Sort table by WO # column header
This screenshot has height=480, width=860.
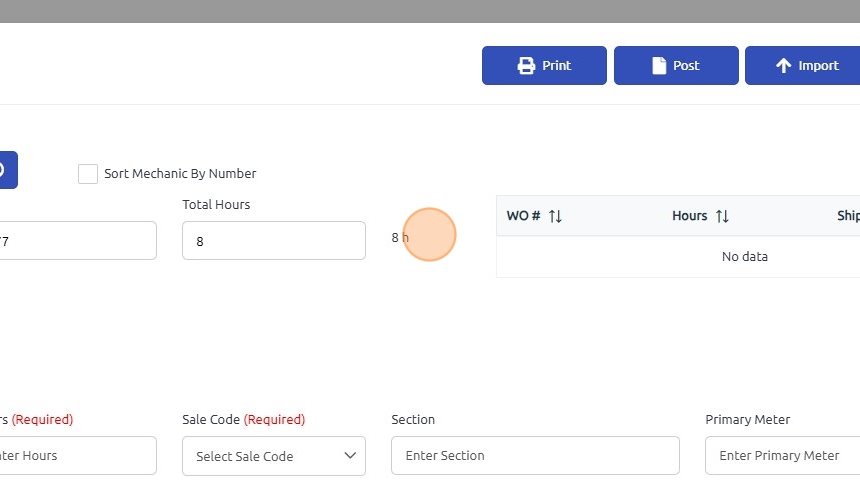point(524,216)
